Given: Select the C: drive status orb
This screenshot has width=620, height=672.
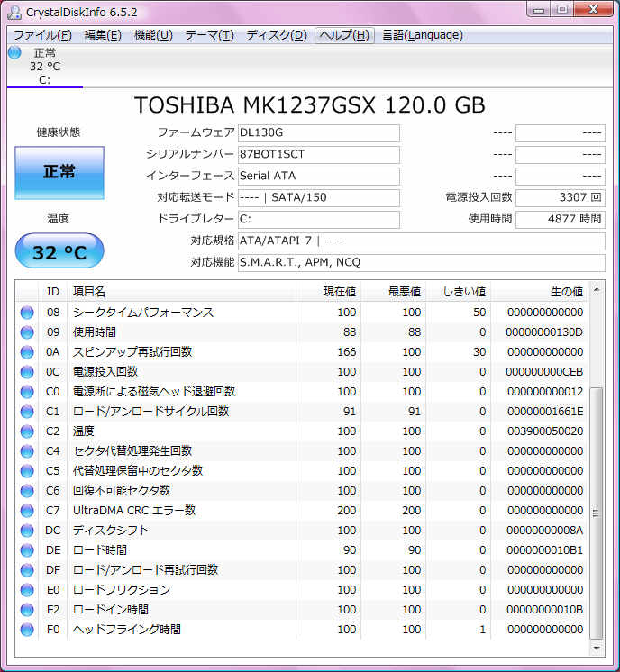Looking at the screenshot, I should [14, 52].
